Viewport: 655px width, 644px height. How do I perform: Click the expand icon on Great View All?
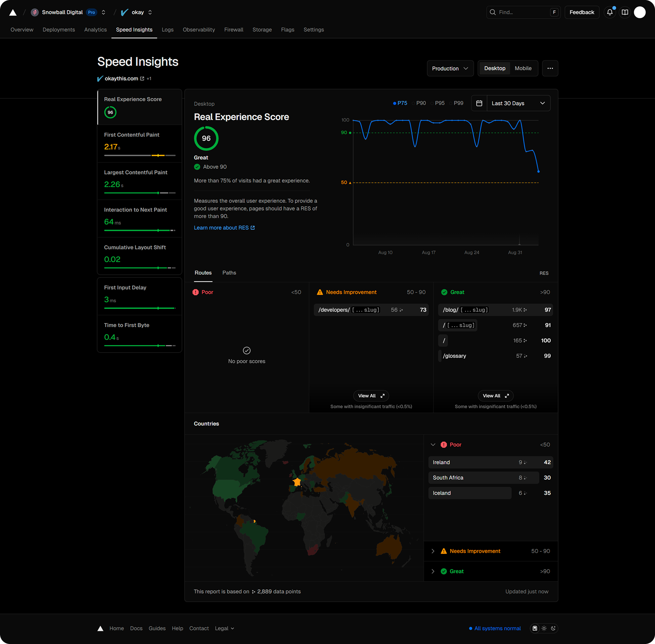click(x=507, y=396)
